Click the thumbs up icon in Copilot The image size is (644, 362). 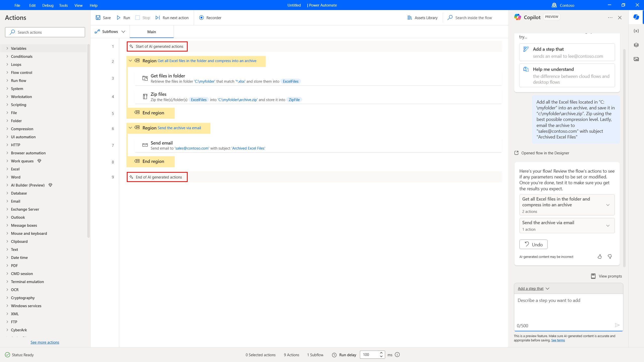[x=600, y=256]
